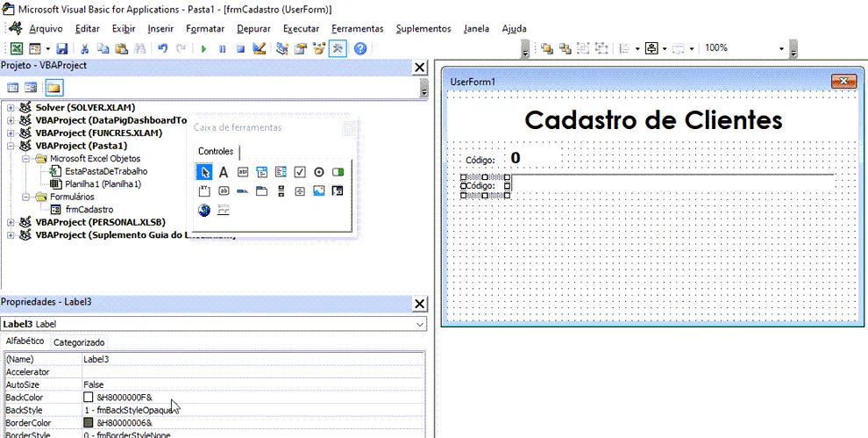Select the ListBox control in toolbox
Viewport: 868px width, 438px height.
tap(281, 172)
